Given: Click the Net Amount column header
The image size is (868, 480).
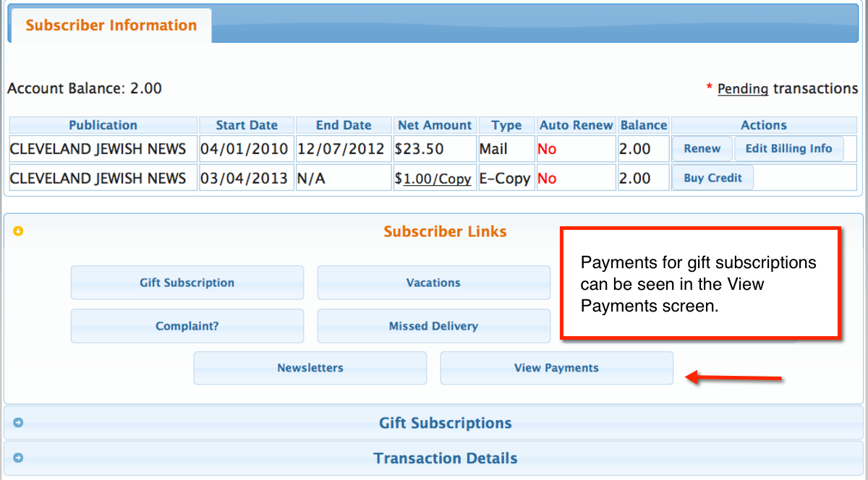Looking at the screenshot, I should (435, 125).
